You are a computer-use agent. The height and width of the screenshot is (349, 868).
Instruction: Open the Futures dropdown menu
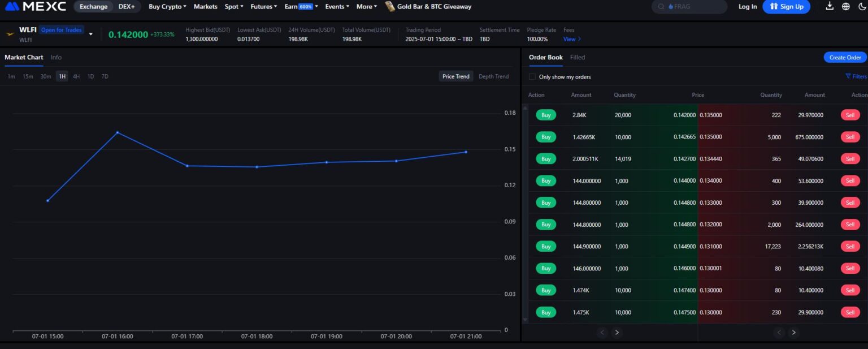tap(263, 7)
